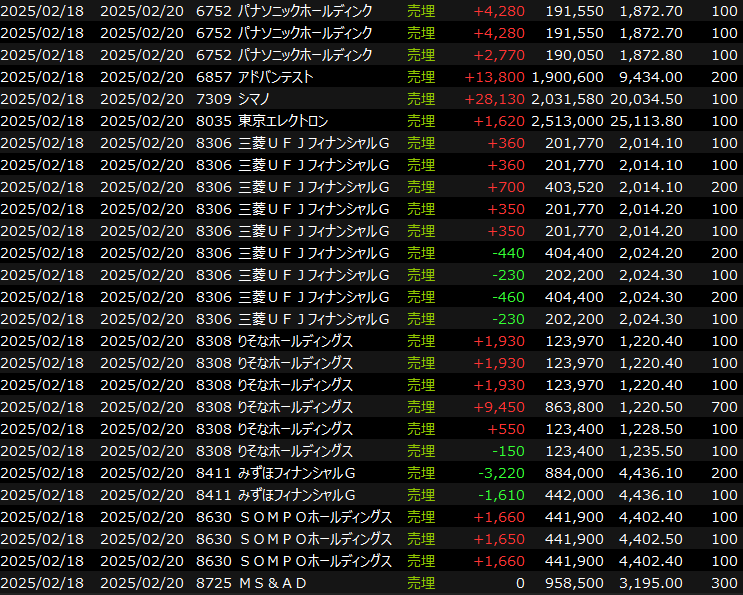743x595 pixels.
Task: Select the quantity 700 cell
Action: pos(725,407)
